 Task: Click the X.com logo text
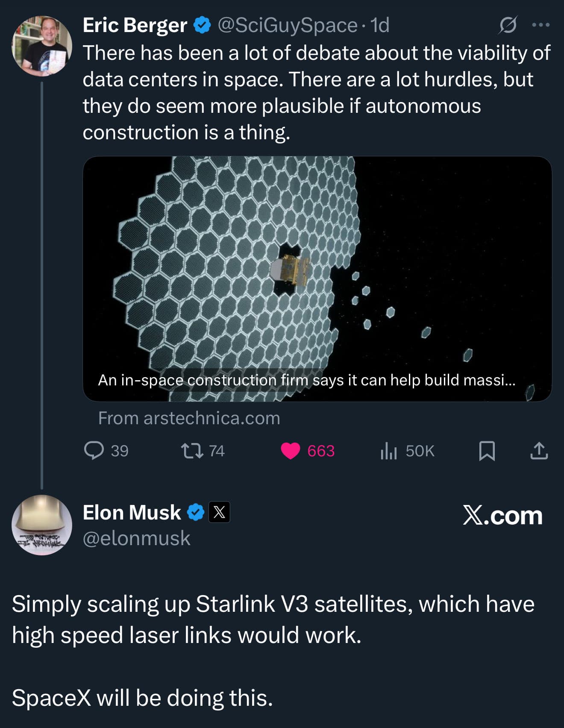(502, 516)
